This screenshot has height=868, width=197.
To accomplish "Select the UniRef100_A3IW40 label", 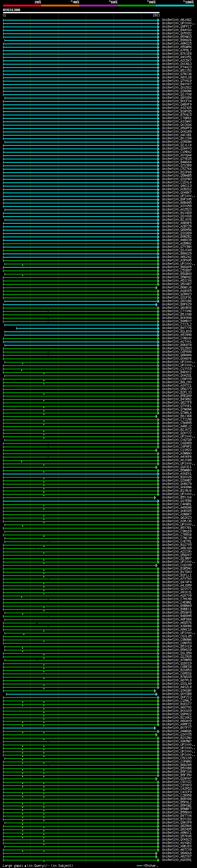I will click(176, 121).
